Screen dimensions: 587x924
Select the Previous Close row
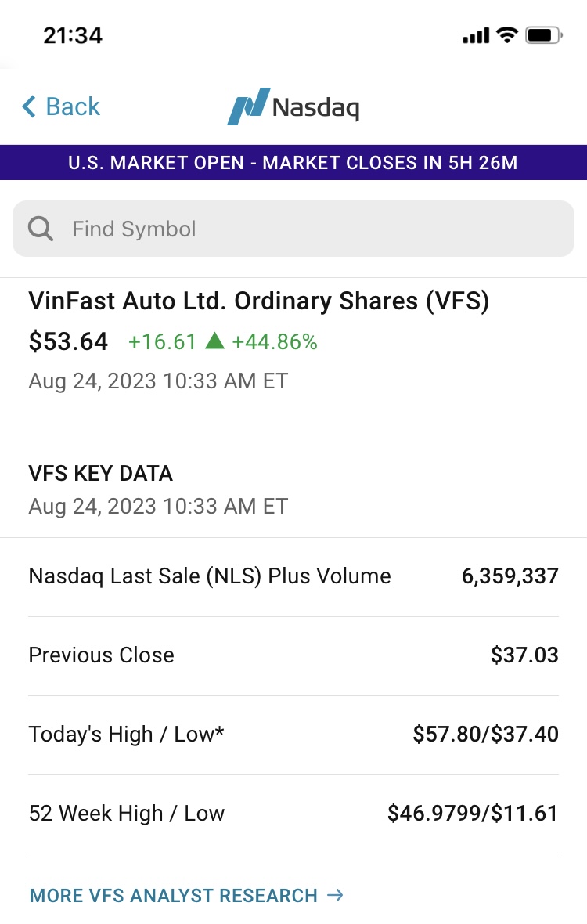[293, 655]
